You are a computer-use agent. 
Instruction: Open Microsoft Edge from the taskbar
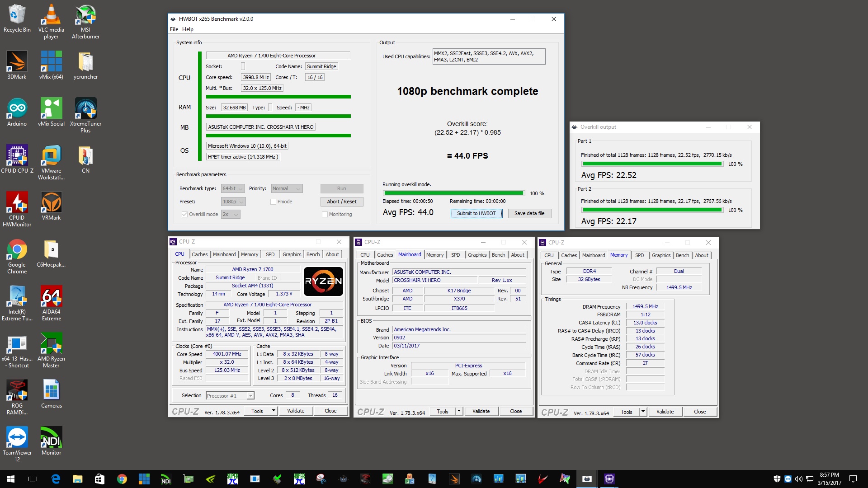coord(56,479)
